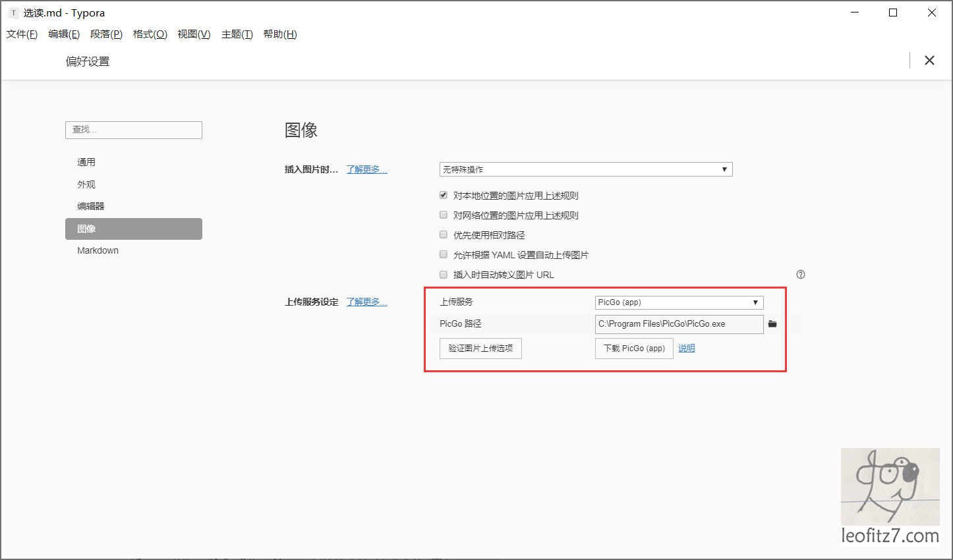The height and width of the screenshot is (560, 953).
Task: Click the Typora icon in title bar
Action: 13,13
